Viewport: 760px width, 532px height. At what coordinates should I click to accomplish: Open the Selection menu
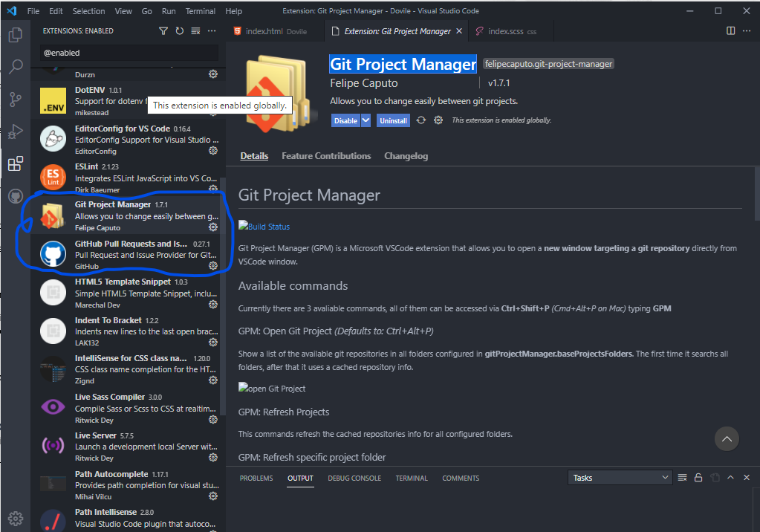coord(88,11)
